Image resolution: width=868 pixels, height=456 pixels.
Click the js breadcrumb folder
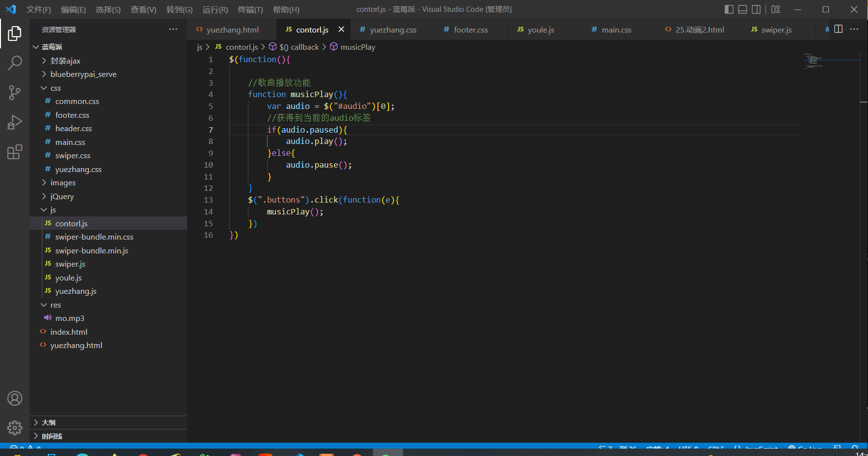click(x=200, y=47)
